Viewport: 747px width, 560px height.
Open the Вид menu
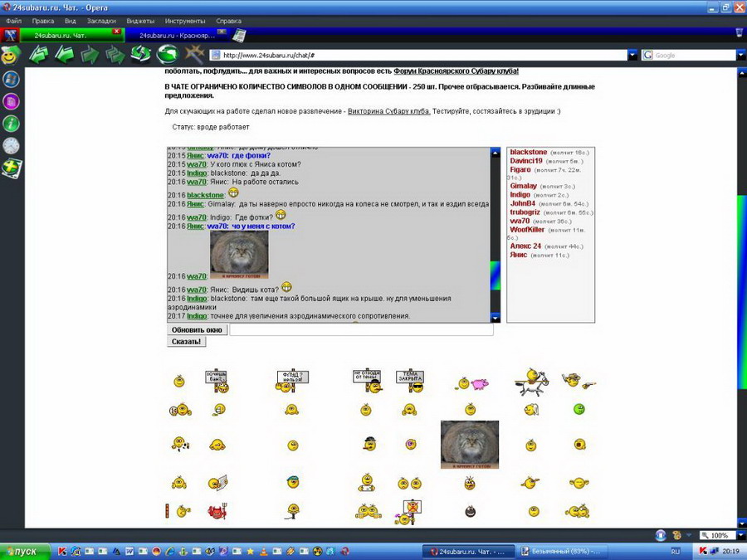point(70,21)
